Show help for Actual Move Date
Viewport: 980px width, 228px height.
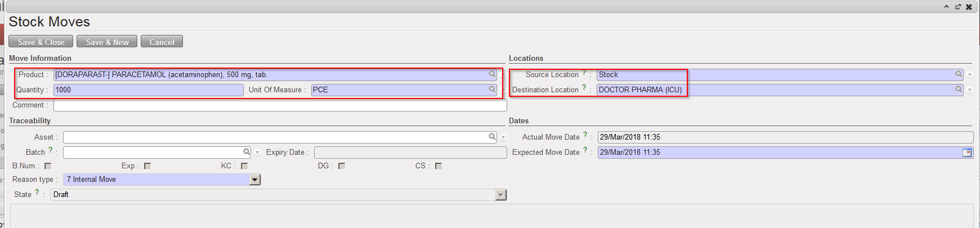point(585,135)
